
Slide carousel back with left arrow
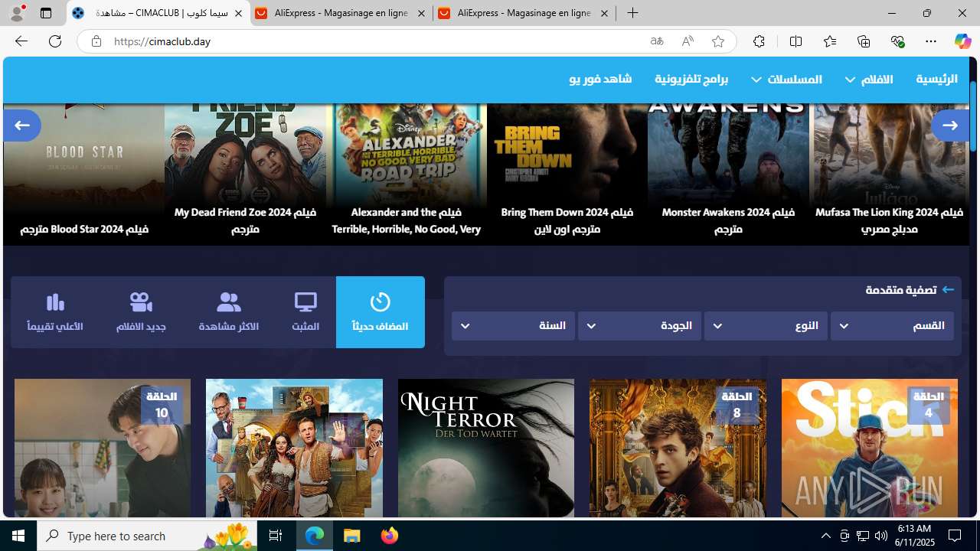click(22, 125)
